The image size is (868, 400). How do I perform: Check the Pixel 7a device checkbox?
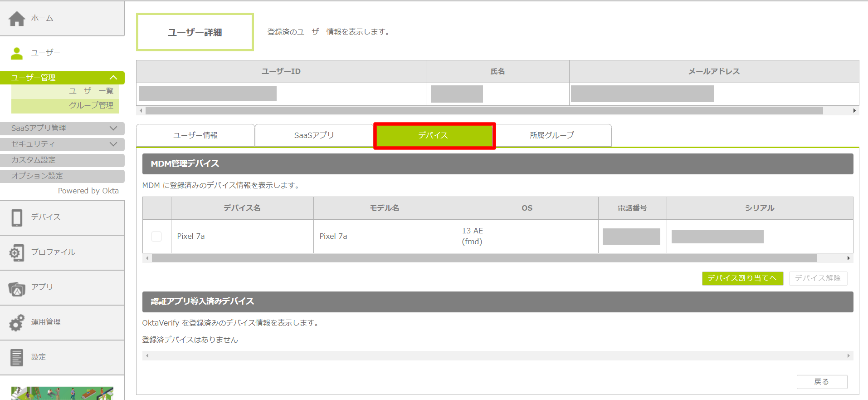[x=156, y=237]
